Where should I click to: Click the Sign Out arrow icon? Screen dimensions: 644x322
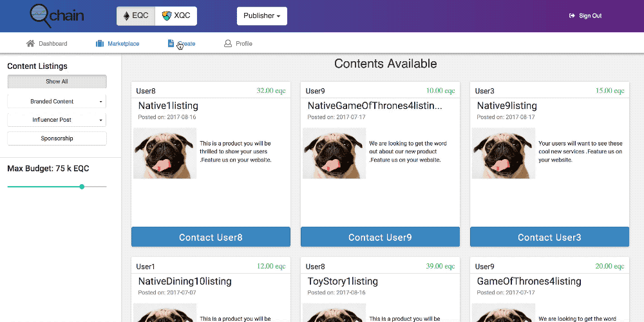click(x=572, y=16)
